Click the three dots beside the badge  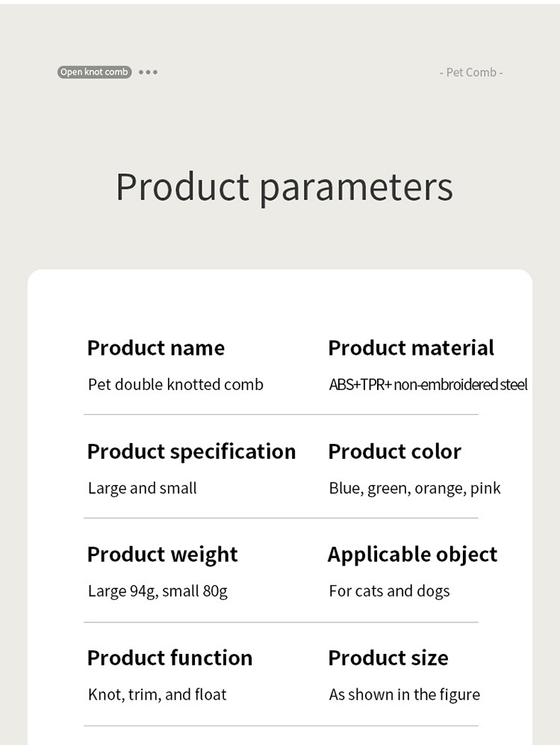pos(148,72)
